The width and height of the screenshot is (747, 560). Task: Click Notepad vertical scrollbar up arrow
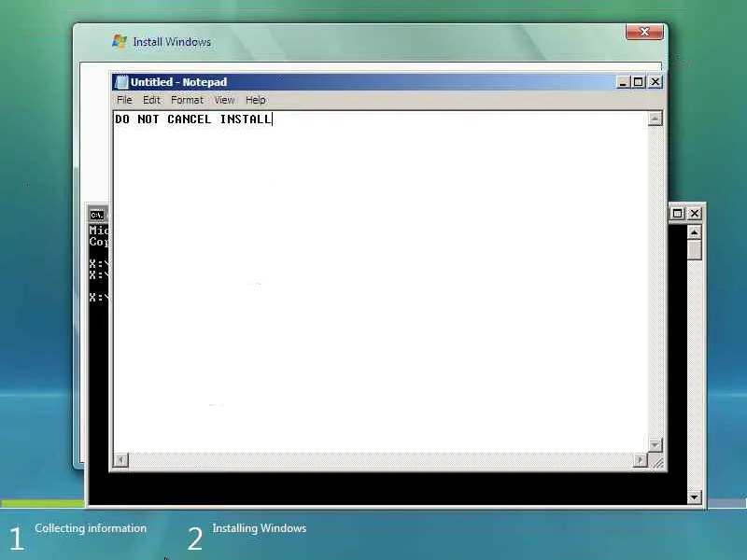(x=655, y=119)
